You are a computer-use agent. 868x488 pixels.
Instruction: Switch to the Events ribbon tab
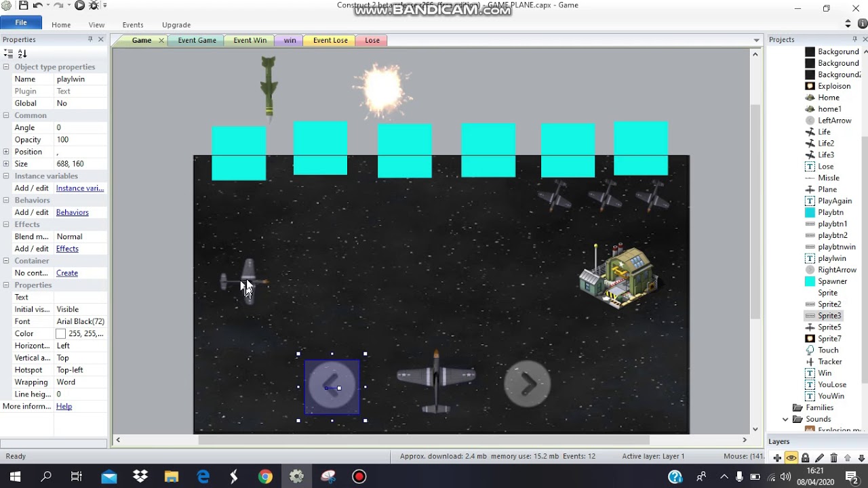click(x=132, y=25)
